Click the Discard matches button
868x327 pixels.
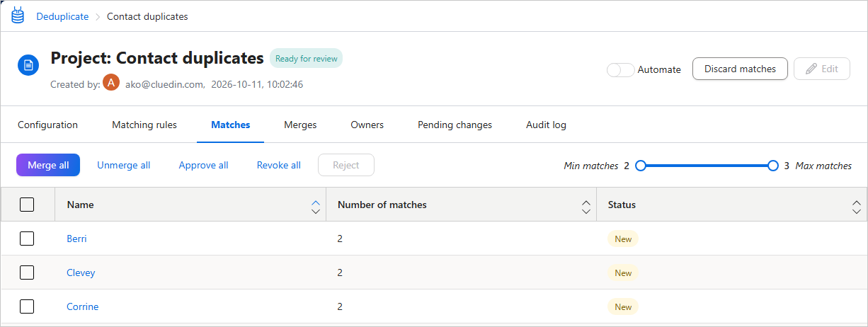click(x=740, y=69)
